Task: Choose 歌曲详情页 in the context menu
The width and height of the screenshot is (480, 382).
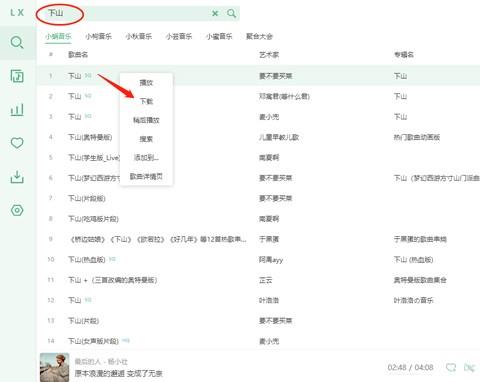Action: [146, 176]
